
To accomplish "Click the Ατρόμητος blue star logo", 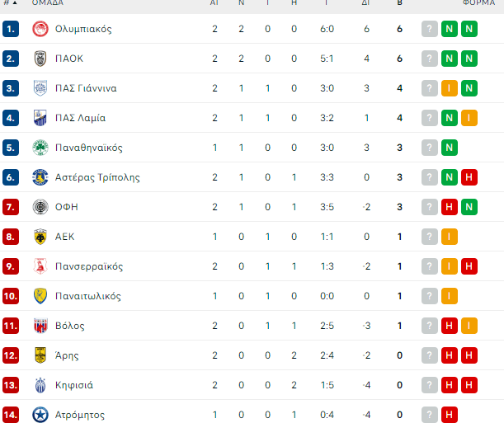I will point(40,415).
